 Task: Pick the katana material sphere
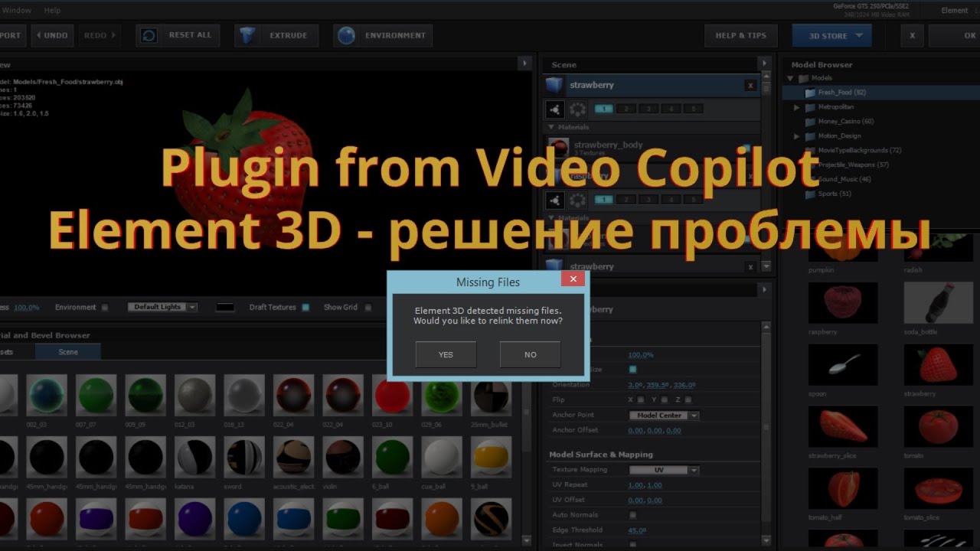tap(194, 457)
